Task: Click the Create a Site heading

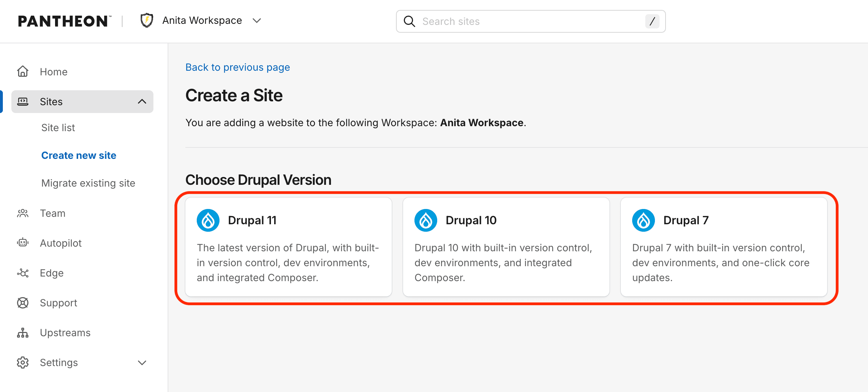Action: tap(234, 95)
